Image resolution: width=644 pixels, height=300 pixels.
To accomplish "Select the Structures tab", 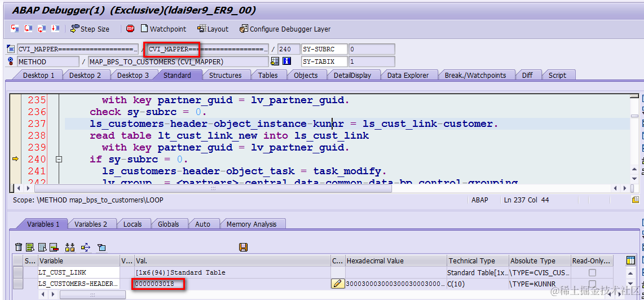I will coord(225,75).
